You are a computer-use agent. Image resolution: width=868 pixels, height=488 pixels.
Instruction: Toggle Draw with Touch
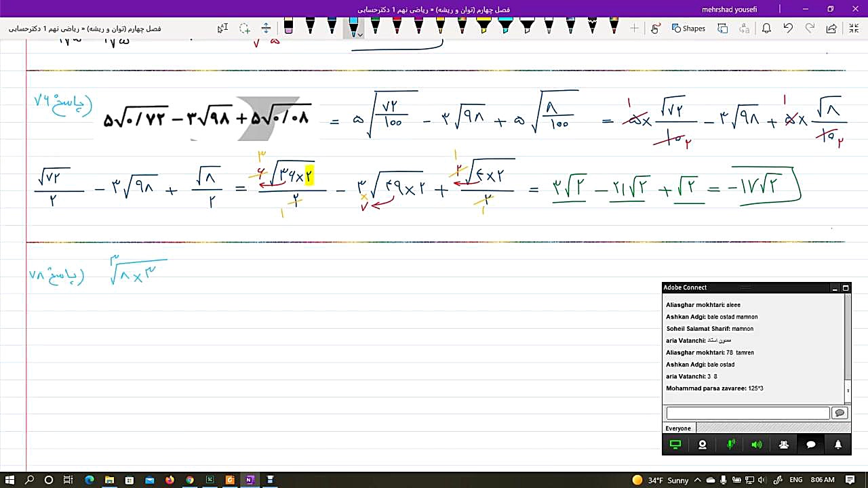pyautogui.click(x=655, y=28)
